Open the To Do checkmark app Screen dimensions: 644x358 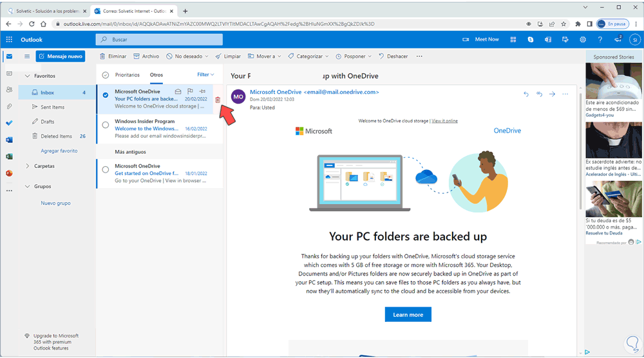point(9,123)
